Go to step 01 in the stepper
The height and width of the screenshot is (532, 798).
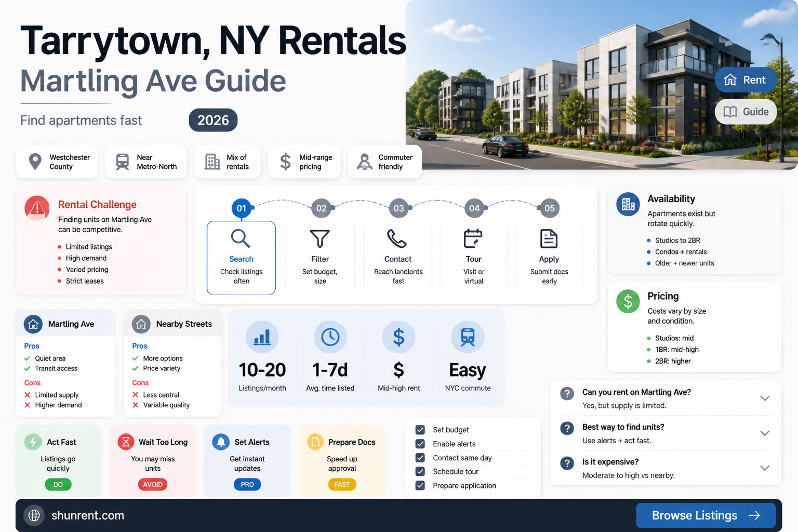242,208
